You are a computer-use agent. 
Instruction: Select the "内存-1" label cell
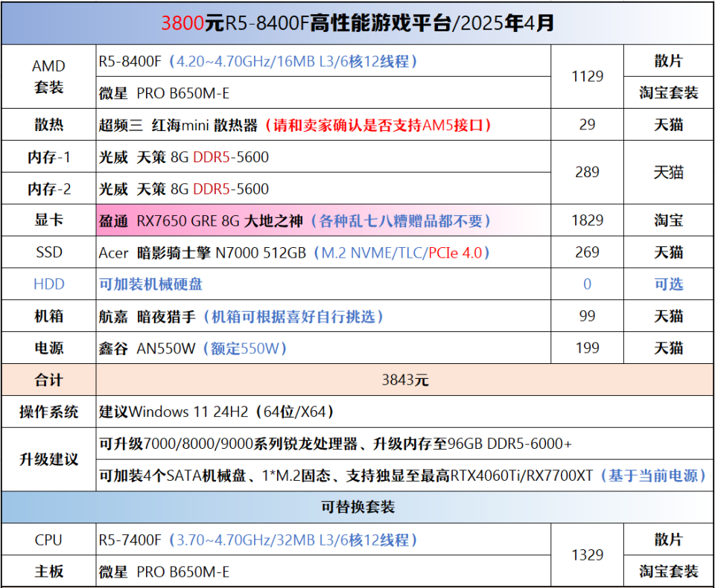49,157
